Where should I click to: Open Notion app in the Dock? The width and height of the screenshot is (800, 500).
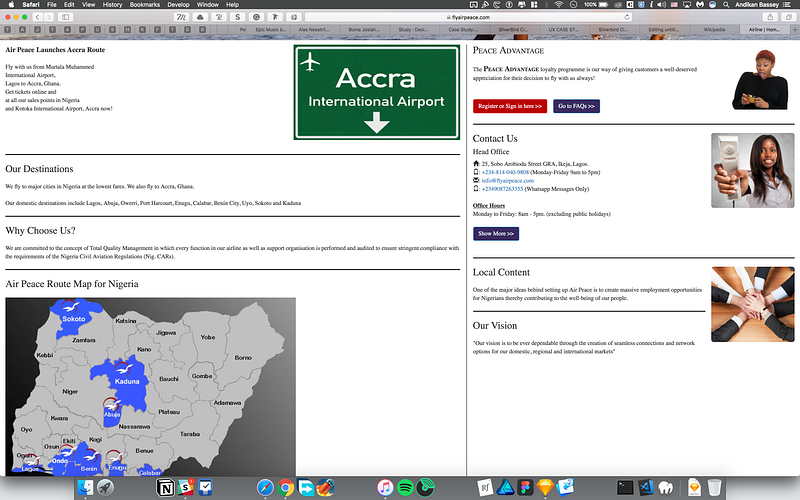point(165,488)
